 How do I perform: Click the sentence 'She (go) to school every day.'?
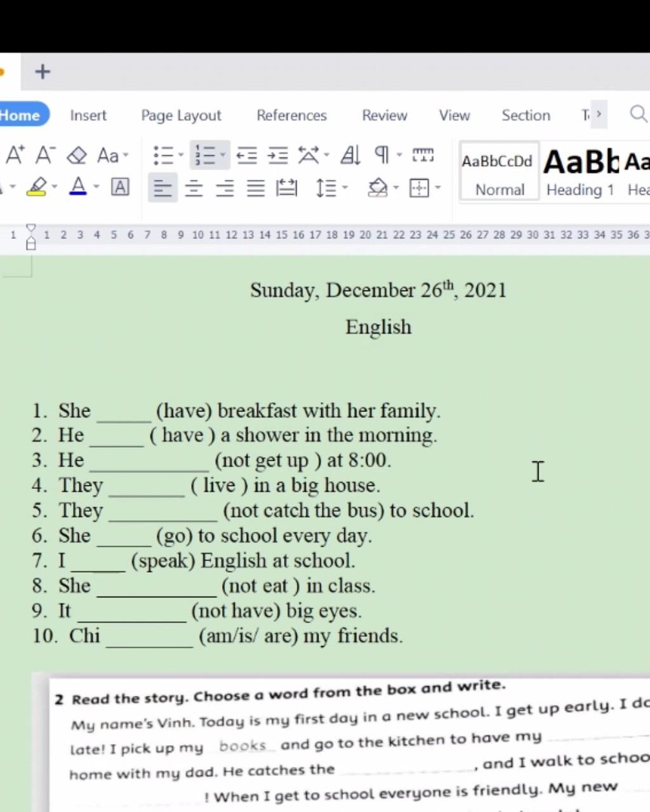215,536
